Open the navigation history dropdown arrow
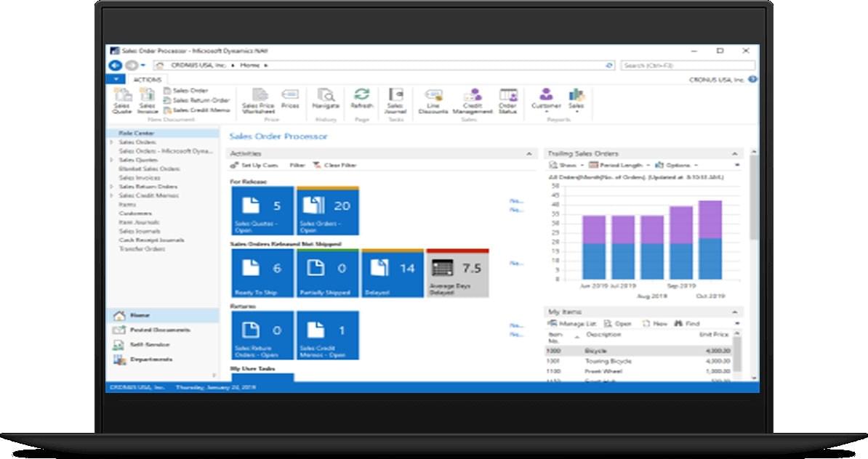The height and width of the screenshot is (459, 868). point(142,65)
